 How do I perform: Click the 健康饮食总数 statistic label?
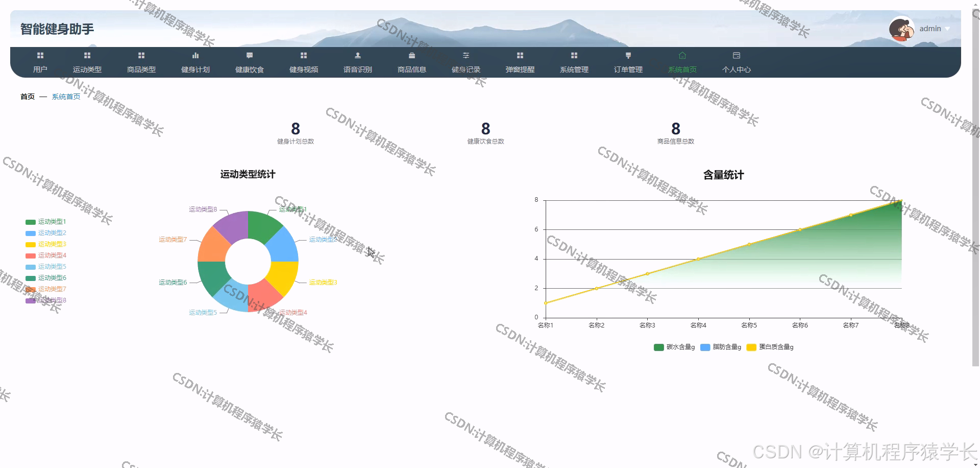pyautogui.click(x=485, y=142)
